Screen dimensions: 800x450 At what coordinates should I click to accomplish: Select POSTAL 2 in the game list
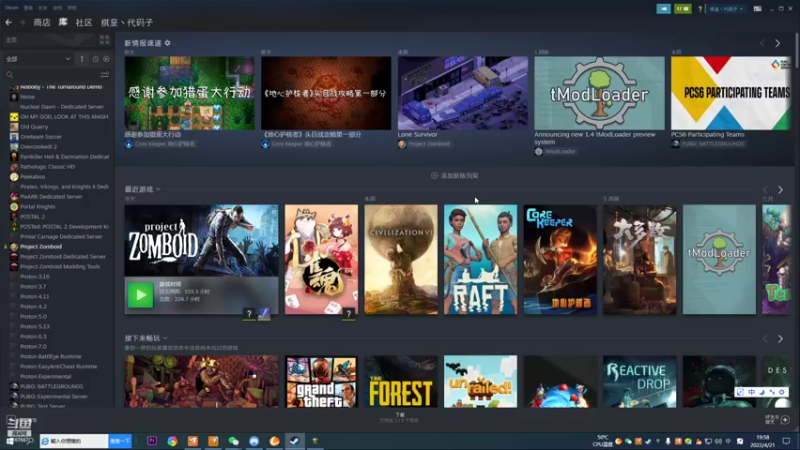(33, 217)
